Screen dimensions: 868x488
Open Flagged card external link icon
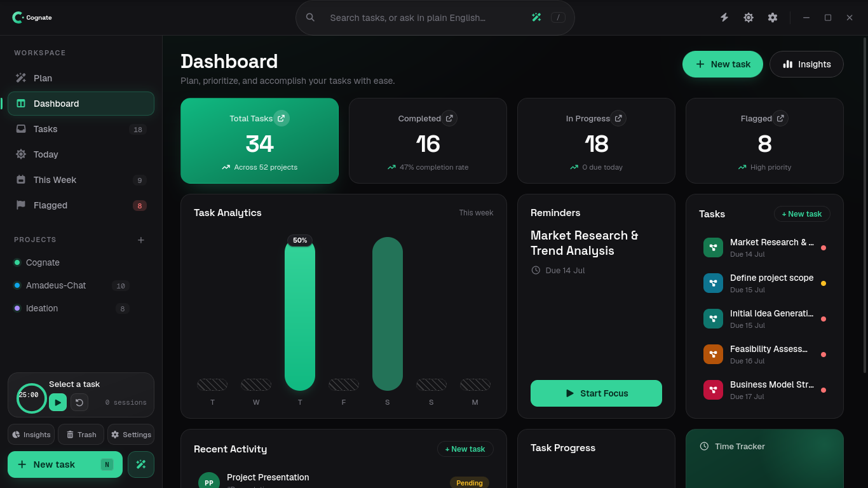point(780,118)
